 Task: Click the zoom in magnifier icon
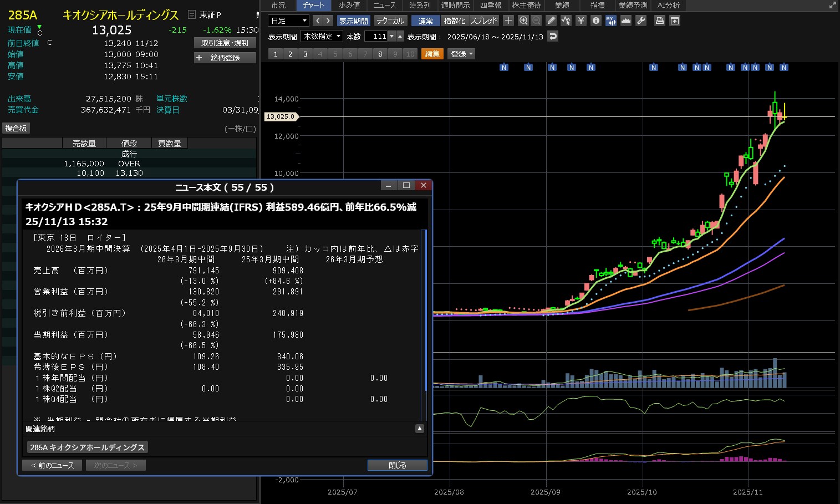(523, 21)
